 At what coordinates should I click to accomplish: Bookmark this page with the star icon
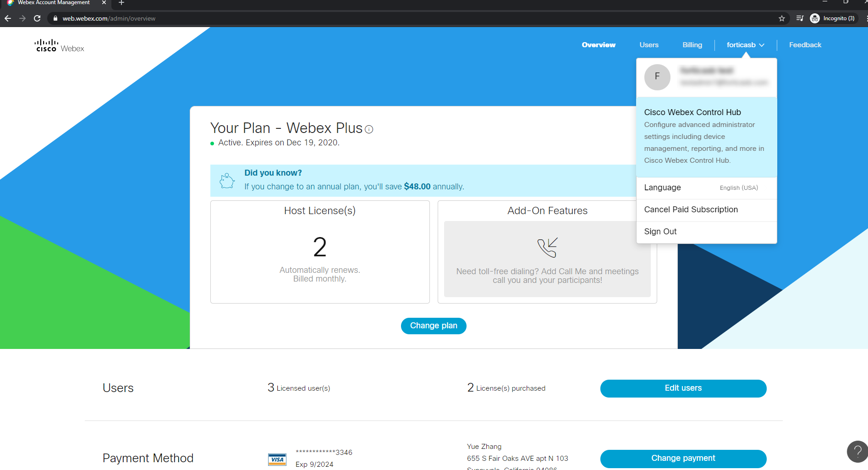(781, 18)
